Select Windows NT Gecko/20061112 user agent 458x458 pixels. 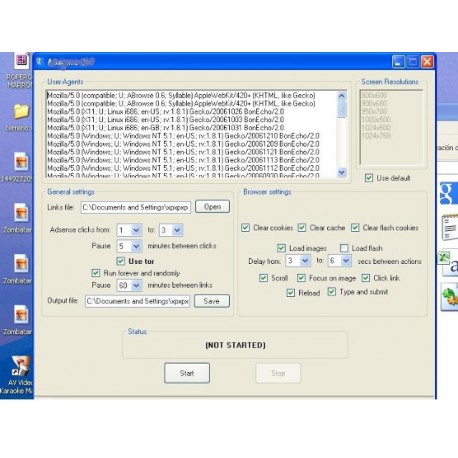click(183, 168)
